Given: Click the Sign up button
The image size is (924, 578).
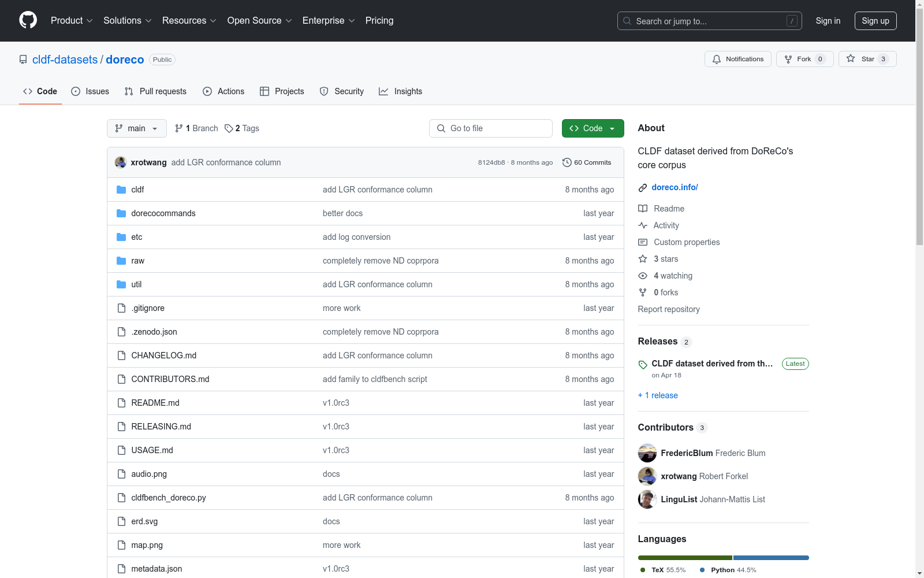Looking at the screenshot, I should (875, 21).
